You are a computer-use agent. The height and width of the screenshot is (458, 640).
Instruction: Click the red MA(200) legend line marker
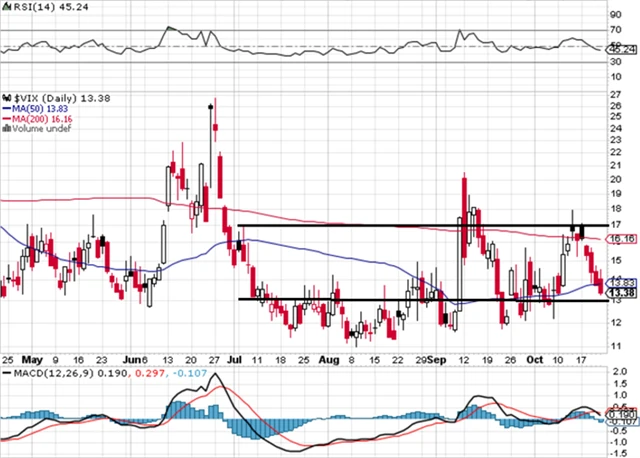tap(6, 118)
